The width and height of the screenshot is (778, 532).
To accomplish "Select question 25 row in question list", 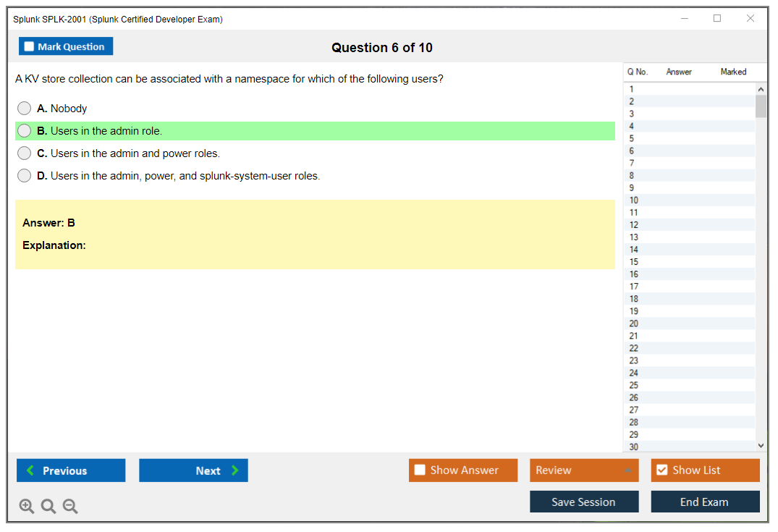I will pos(634,385).
